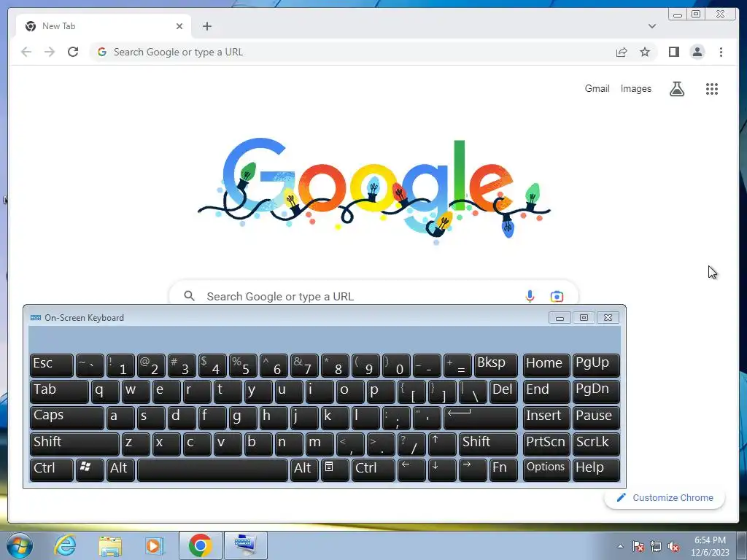This screenshot has height=560, width=747.
Task: Open tab search dropdown arrow
Action: (651, 26)
